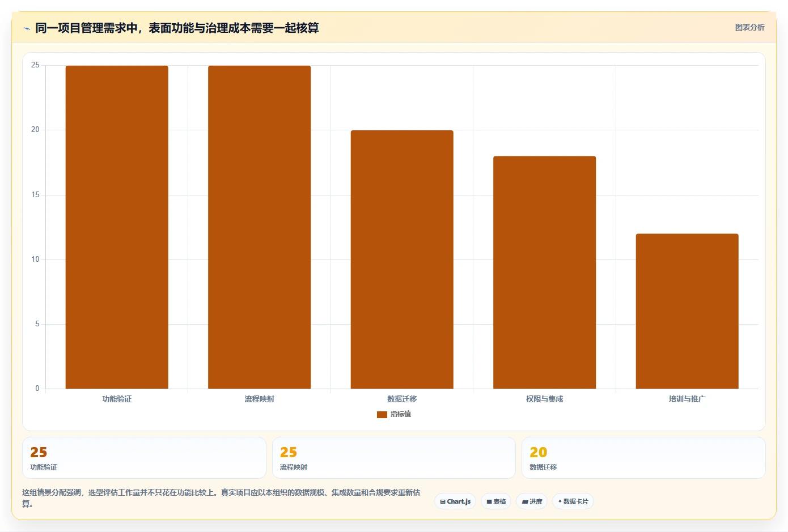Click the y-axis value 5
The image size is (788, 532).
pos(37,324)
